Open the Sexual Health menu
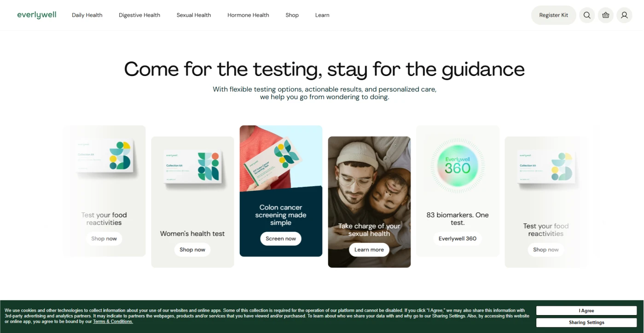 (x=194, y=15)
